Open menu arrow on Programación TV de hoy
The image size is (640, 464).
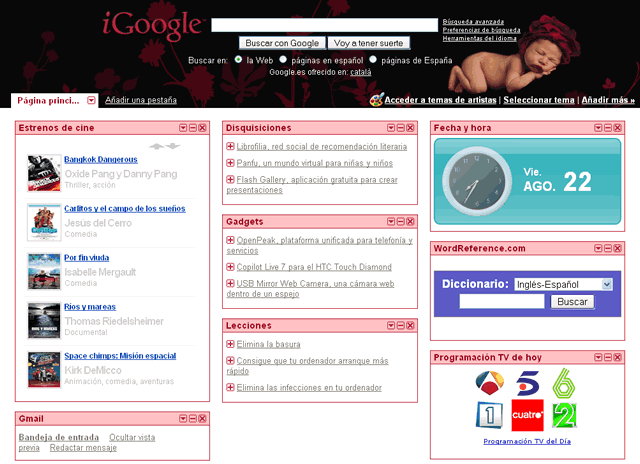tap(598, 357)
